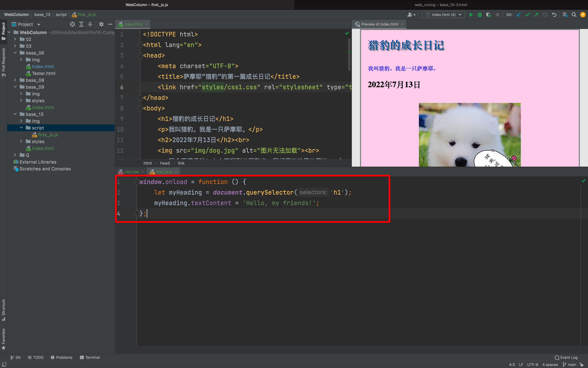Rollback changes with the undo arrow

[x=554, y=15]
